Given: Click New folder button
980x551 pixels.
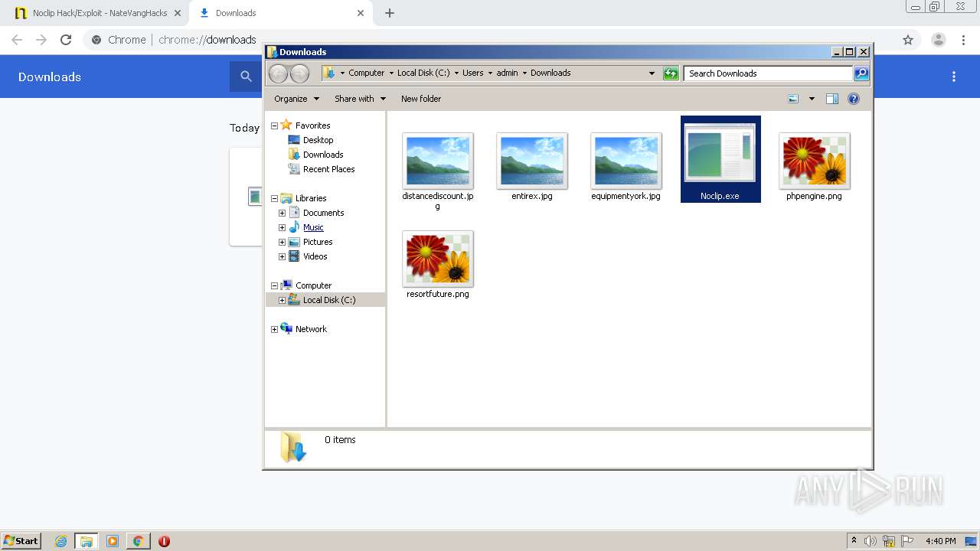Looking at the screenshot, I should [x=421, y=99].
